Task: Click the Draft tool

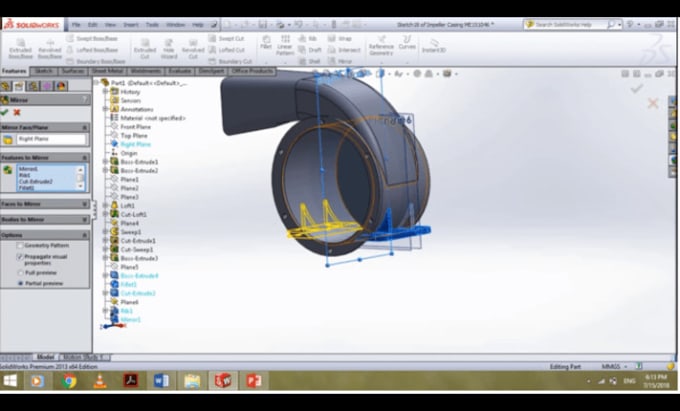Action: [x=310, y=50]
